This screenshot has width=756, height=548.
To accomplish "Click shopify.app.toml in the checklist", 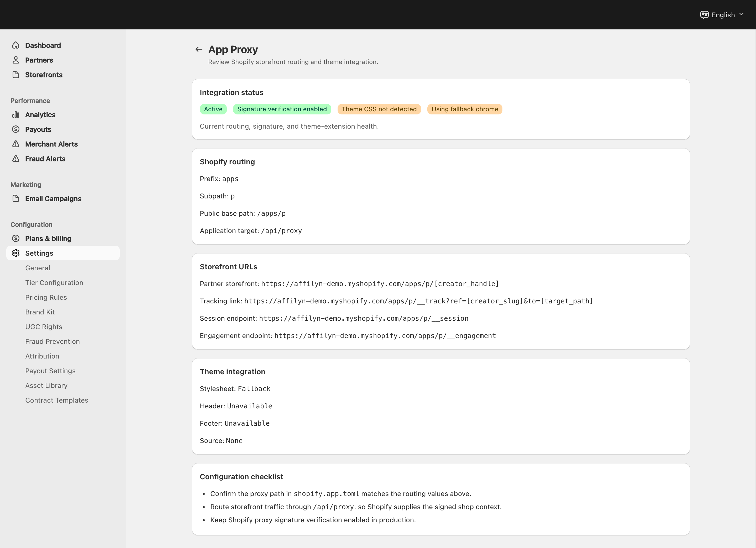I will (326, 494).
